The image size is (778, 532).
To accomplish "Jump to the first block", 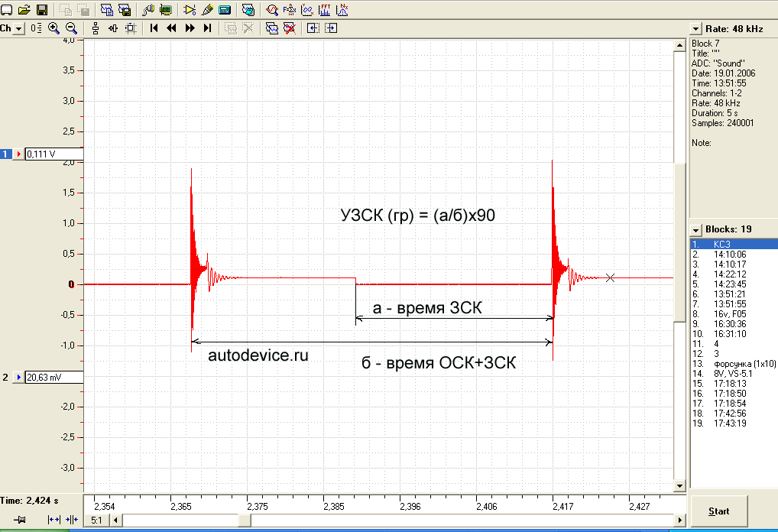I will (x=154, y=28).
